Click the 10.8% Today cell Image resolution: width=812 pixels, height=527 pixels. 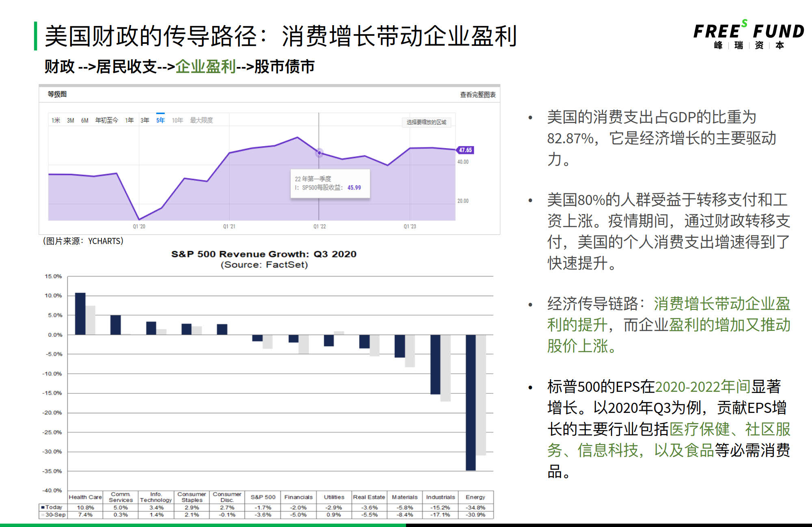85,508
